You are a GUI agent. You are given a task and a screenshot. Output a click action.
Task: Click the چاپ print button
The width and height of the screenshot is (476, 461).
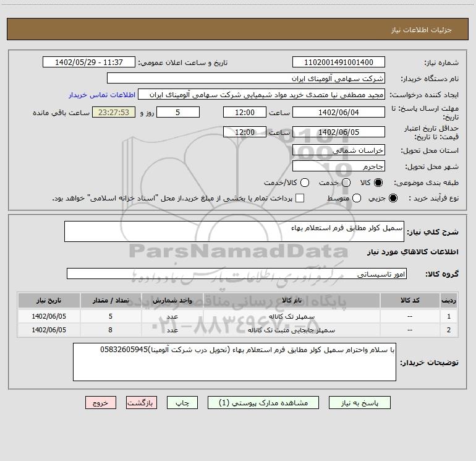tap(182, 403)
